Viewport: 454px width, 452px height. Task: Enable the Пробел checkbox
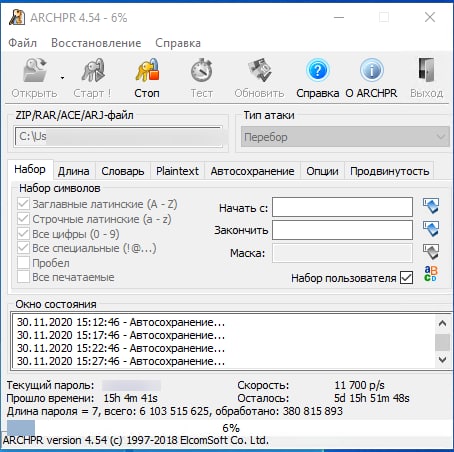pos(23,263)
